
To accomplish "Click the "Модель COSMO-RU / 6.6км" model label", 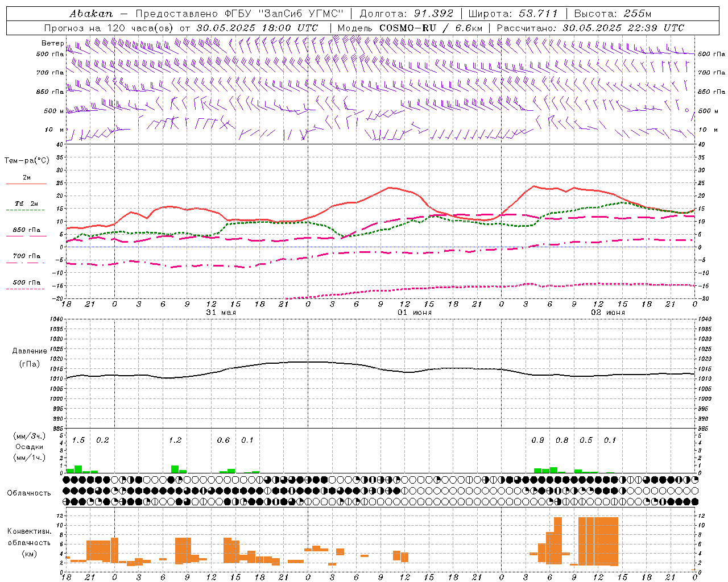I will 409,28.
